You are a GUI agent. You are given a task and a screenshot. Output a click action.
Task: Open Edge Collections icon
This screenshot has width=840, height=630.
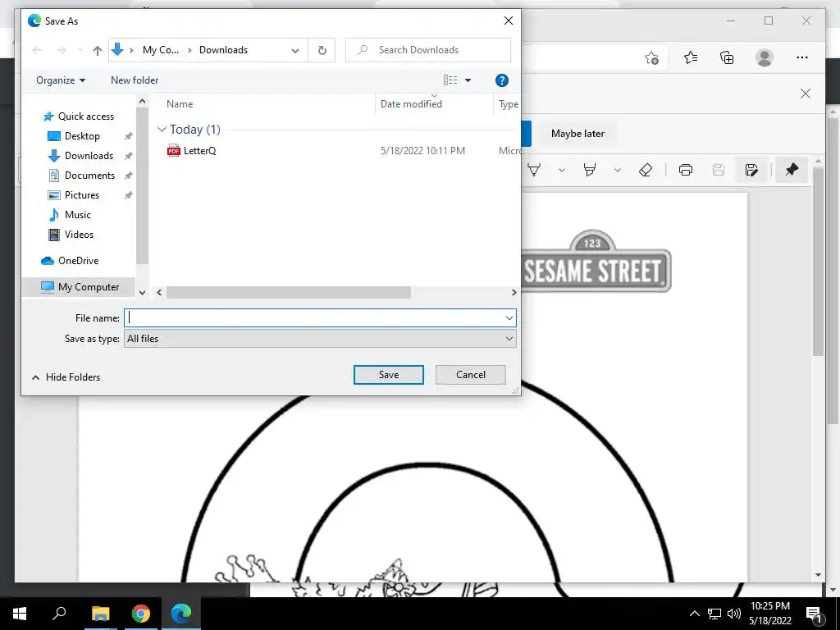point(727,57)
